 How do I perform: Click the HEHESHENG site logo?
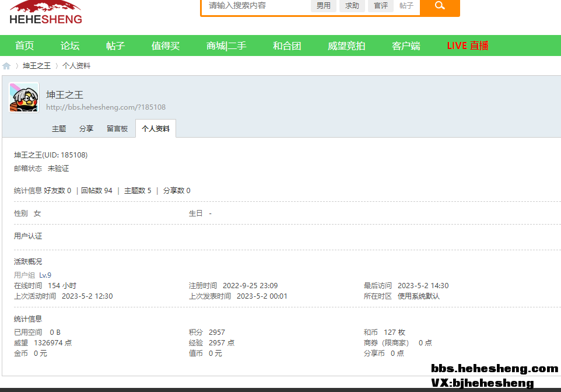tap(45, 13)
